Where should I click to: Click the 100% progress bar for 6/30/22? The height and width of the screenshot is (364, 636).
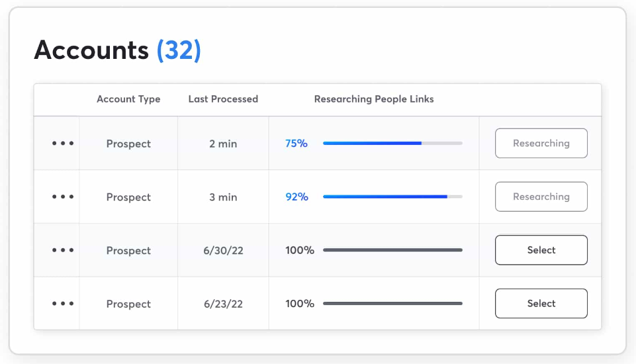coord(392,250)
